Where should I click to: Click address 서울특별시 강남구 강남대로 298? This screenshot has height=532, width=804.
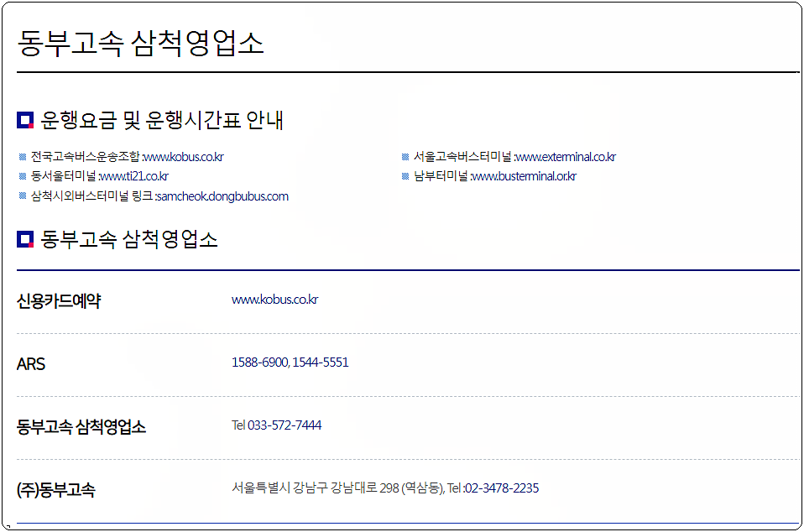tap(316, 488)
